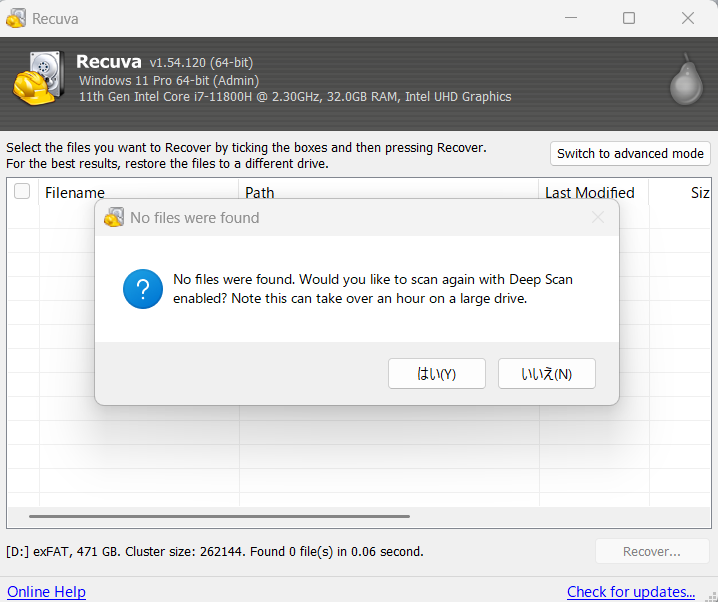The height and width of the screenshot is (602, 718).
Task: Click the icon in the dialog title bar
Action: click(114, 218)
